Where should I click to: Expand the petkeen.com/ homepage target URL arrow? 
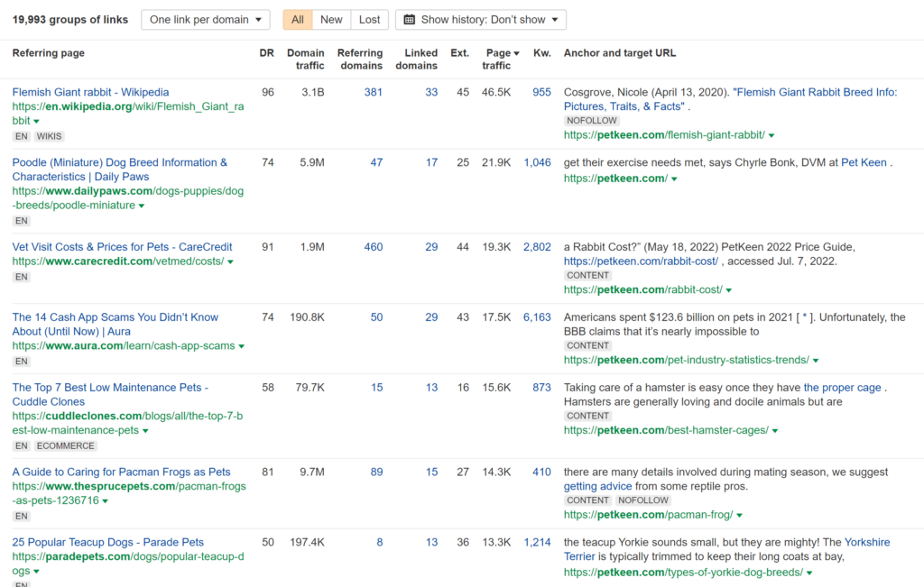click(x=674, y=179)
